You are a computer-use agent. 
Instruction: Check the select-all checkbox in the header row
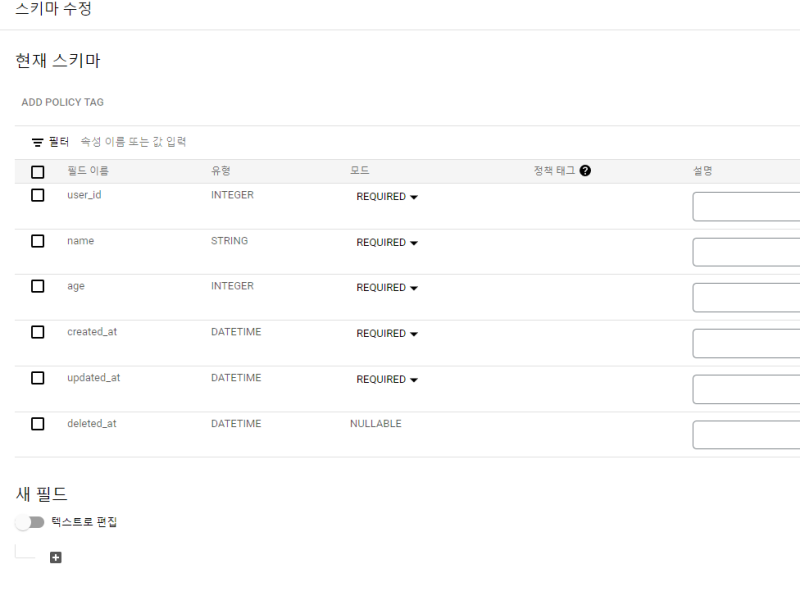(x=38, y=172)
